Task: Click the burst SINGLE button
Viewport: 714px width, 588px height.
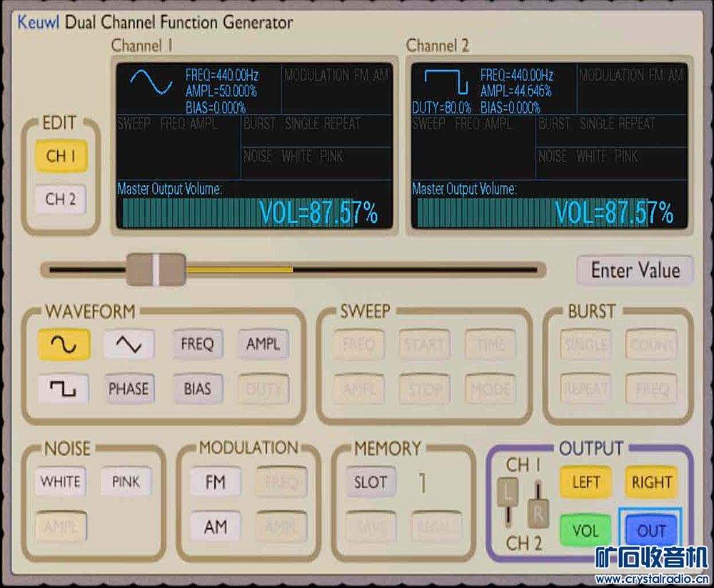Action: point(585,344)
